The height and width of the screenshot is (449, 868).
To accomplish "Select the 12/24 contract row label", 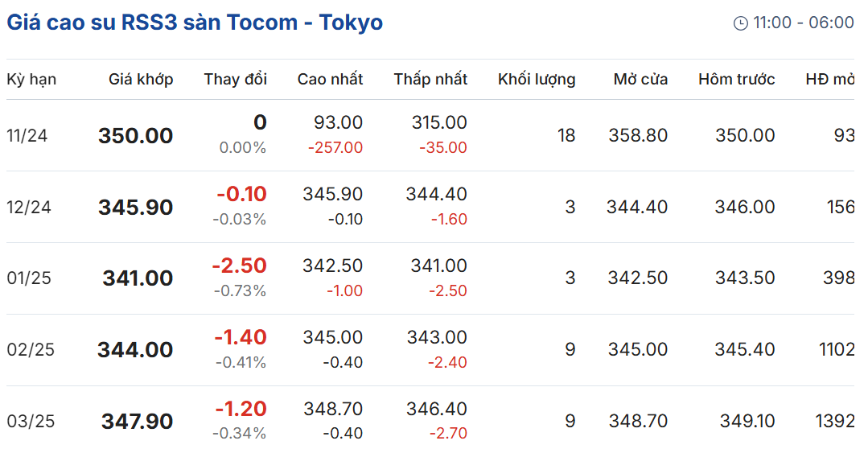I will pyautogui.click(x=29, y=207).
